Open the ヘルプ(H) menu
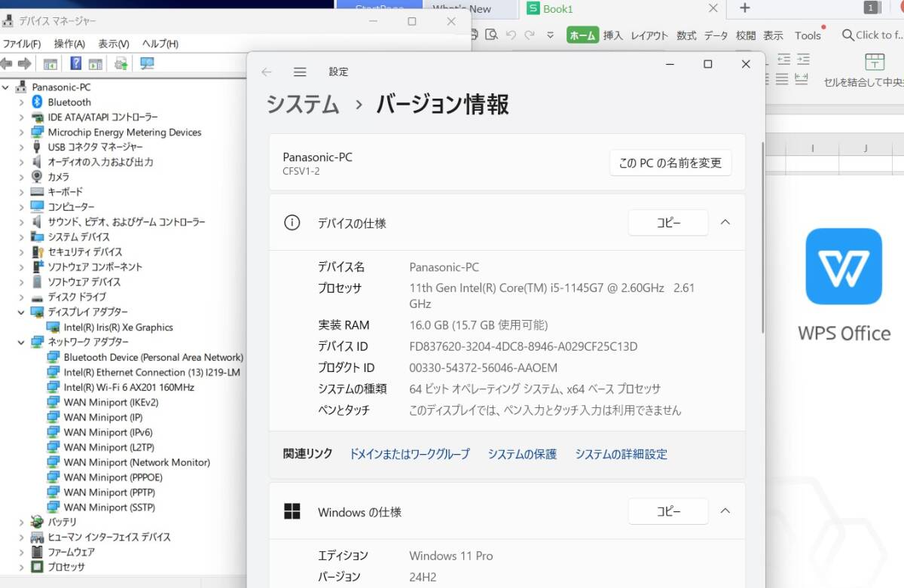The width and height of the screenshot is (904, 588). coord(160,44)
